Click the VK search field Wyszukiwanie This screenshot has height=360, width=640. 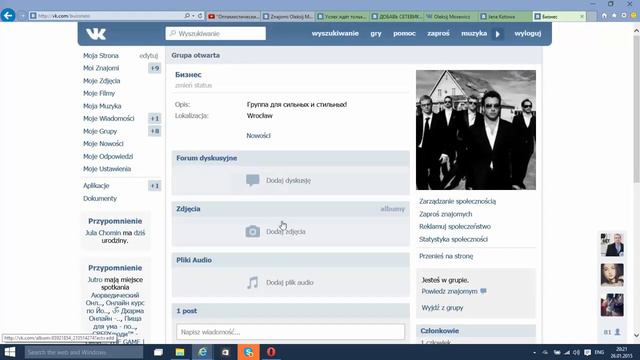[216, 33]
